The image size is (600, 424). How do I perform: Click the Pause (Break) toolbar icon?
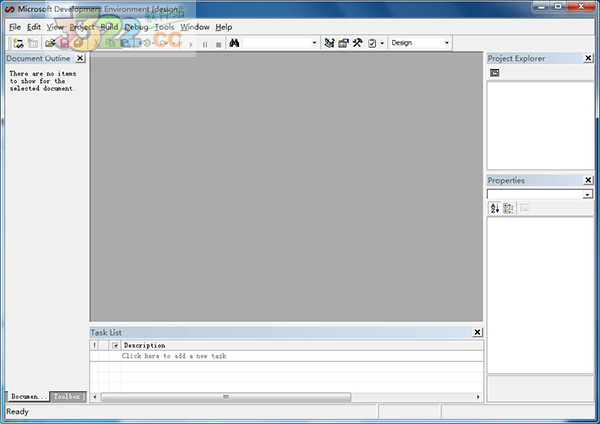(205, 44)
